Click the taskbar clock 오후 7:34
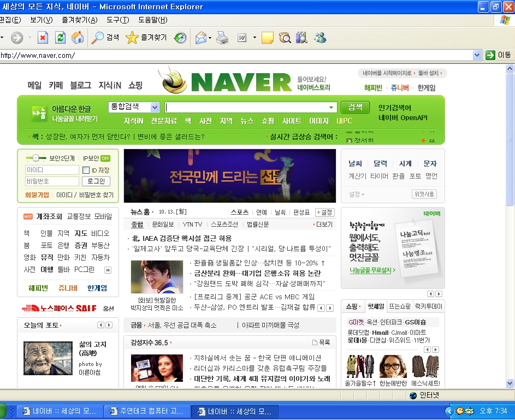515x420 pixels. (493, 411)
